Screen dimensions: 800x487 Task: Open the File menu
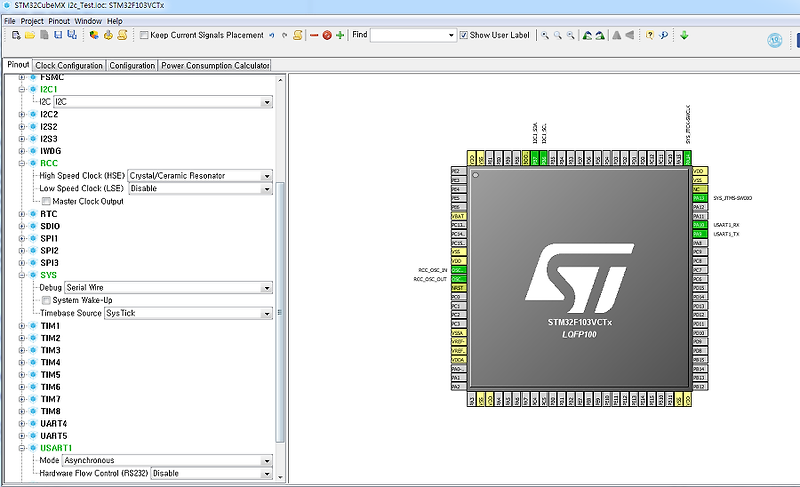tap(10, 21)
